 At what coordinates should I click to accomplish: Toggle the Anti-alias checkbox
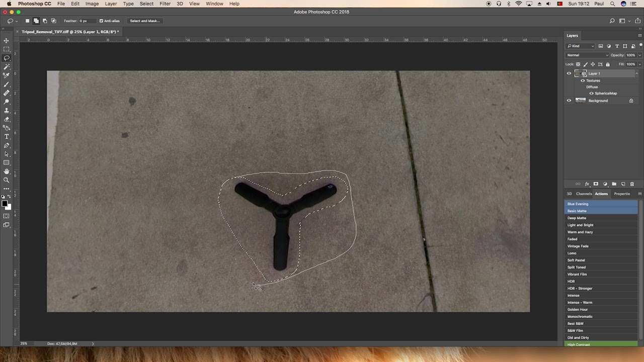click(x=101, y=21)
